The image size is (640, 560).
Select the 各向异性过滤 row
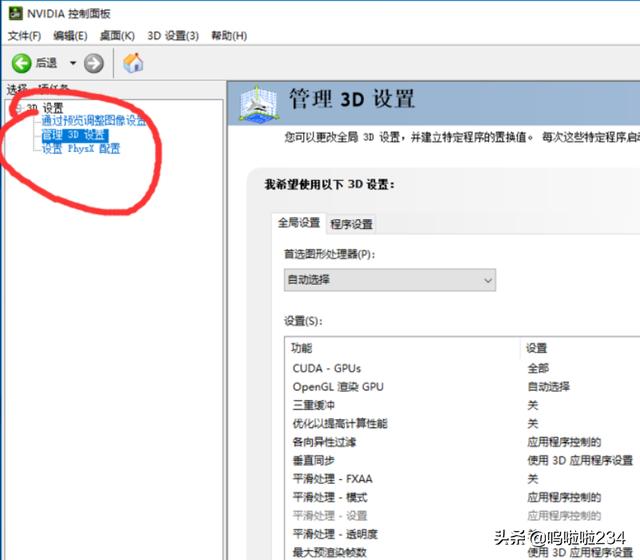(462, 442)
